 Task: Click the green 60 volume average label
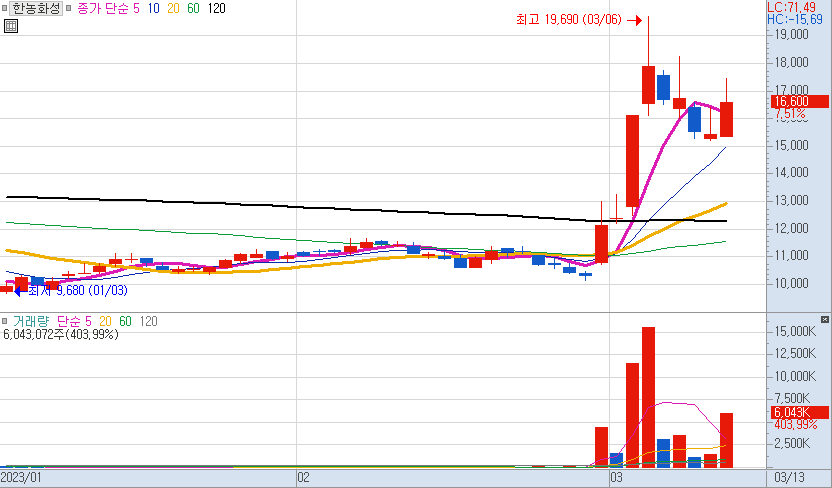pyautogui.click(x=125, y=321)
